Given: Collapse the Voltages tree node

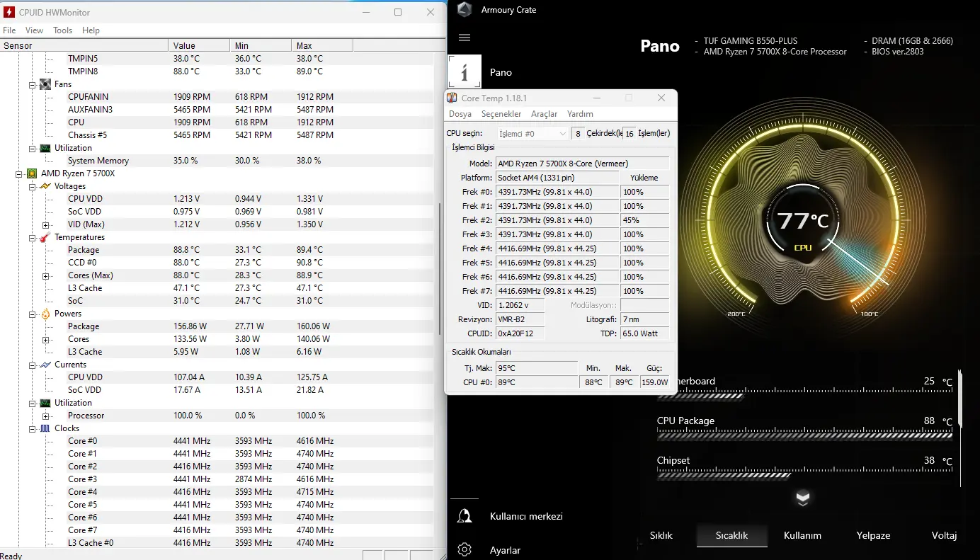Looking at the screenshot, I should click(x=33, y=186).
